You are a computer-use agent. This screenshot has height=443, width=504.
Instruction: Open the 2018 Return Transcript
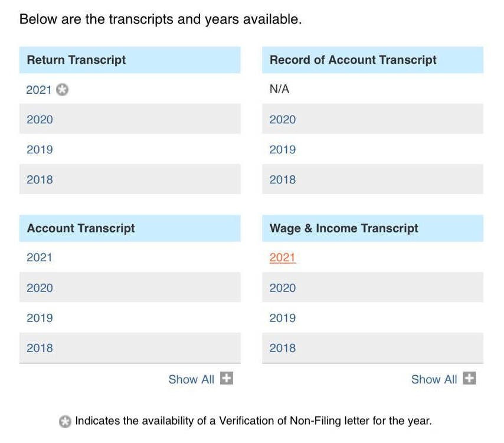click(x=40, y=180)
